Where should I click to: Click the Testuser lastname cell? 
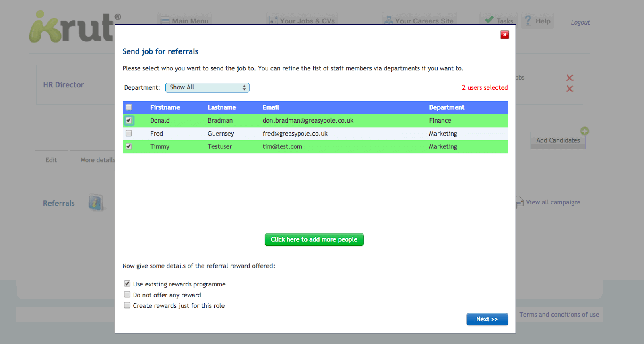pos(220,146)
